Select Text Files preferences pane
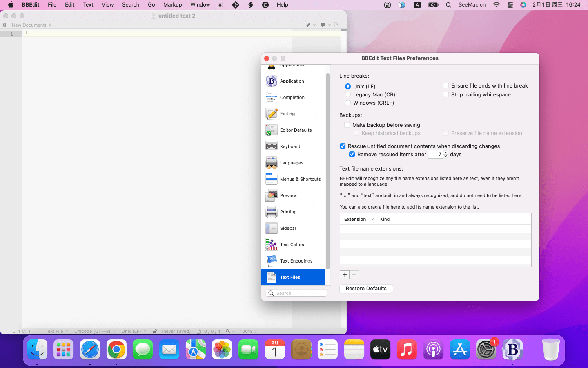The height and width of the screenshot is (368, 588). (293, 277)
